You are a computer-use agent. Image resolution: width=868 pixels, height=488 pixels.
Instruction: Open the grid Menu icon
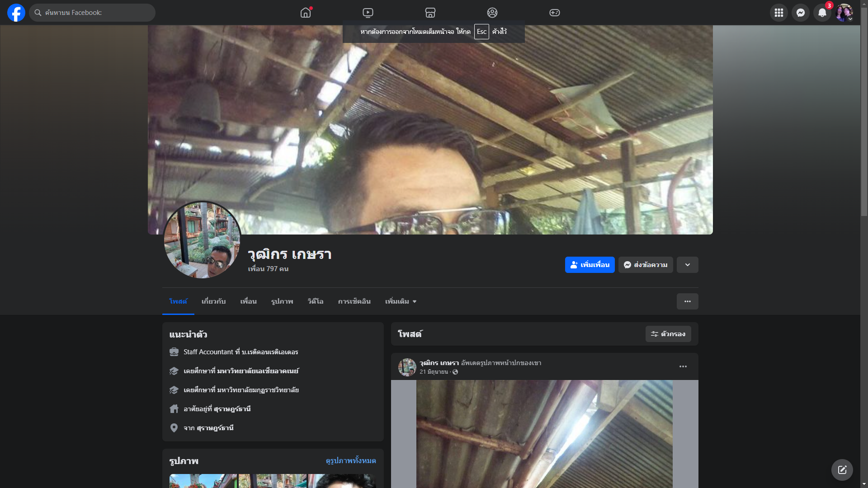(x=778, y=13)
